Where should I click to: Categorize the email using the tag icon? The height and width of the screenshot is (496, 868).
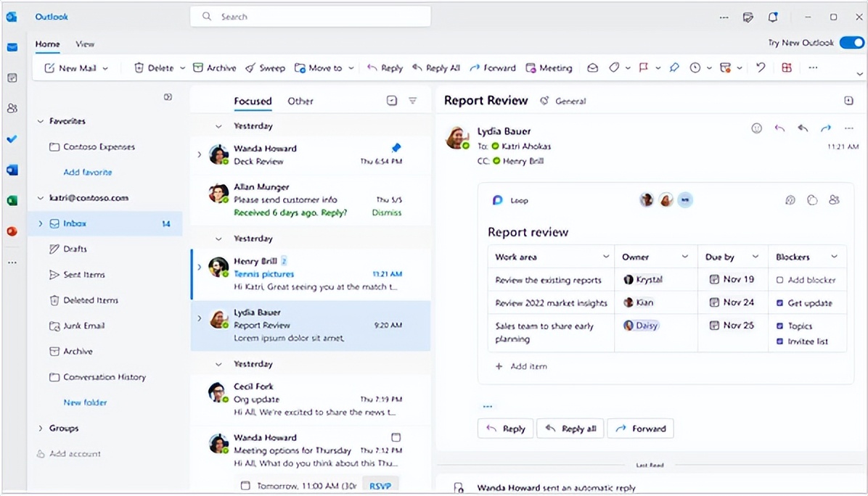pyautogui.click(x=615, y=67)
